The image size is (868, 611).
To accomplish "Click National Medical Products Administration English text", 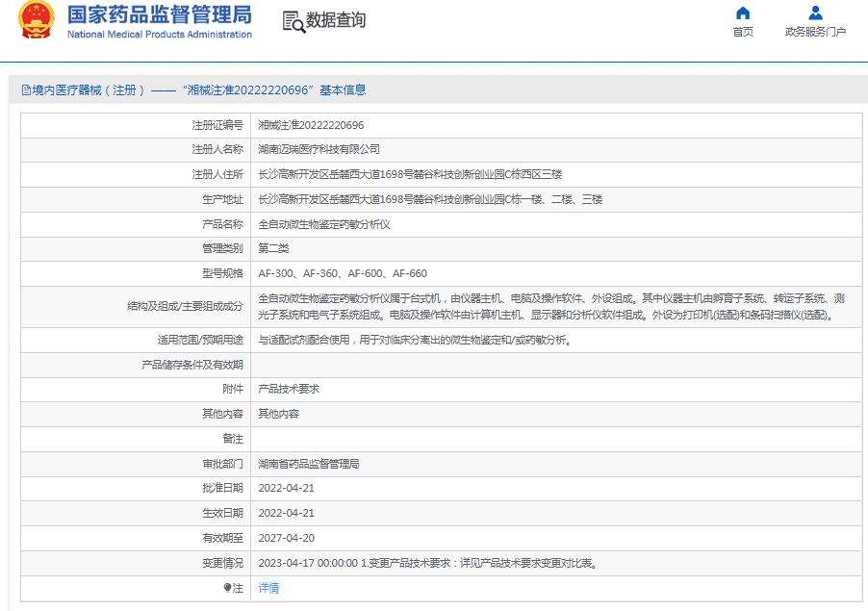I will 159,35.
